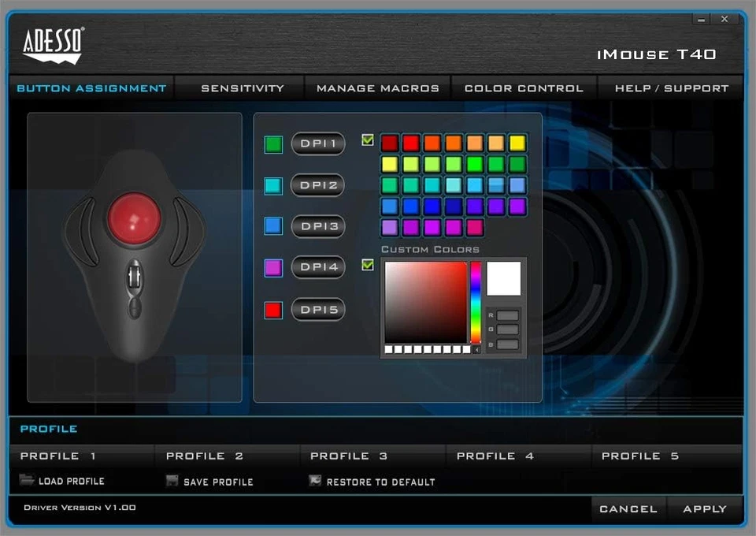Switch to the Color Control tab

pos(524,88)
